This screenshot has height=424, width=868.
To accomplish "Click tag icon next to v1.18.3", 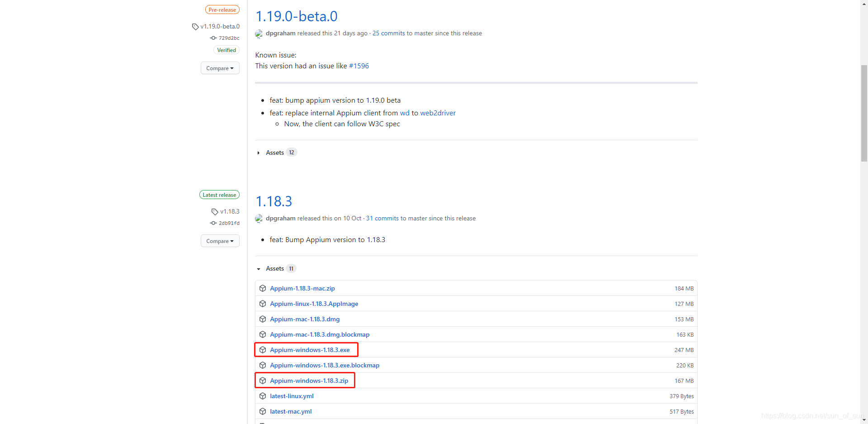I will pos(215,212).
